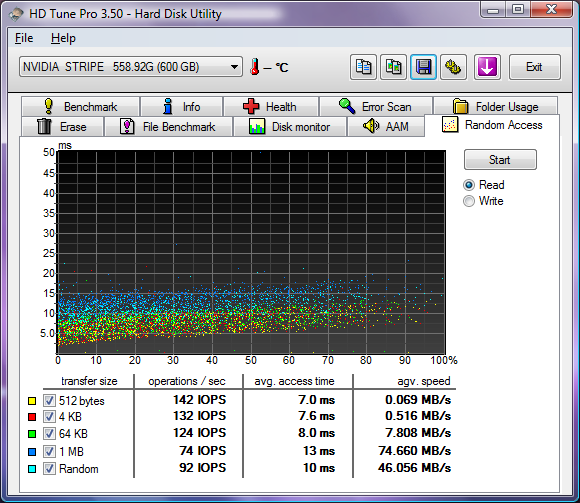The image size is (580, 503).
Task: Click the copy text to clipboard icon
Action: [x=363, y=67]
